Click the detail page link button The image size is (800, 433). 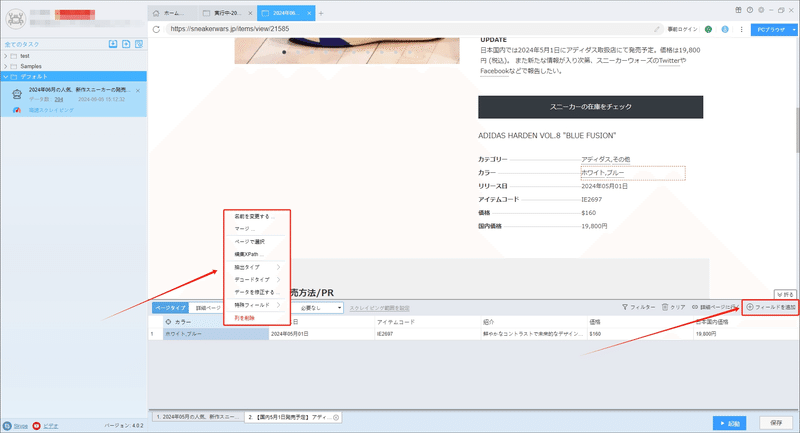coord(715,307)
